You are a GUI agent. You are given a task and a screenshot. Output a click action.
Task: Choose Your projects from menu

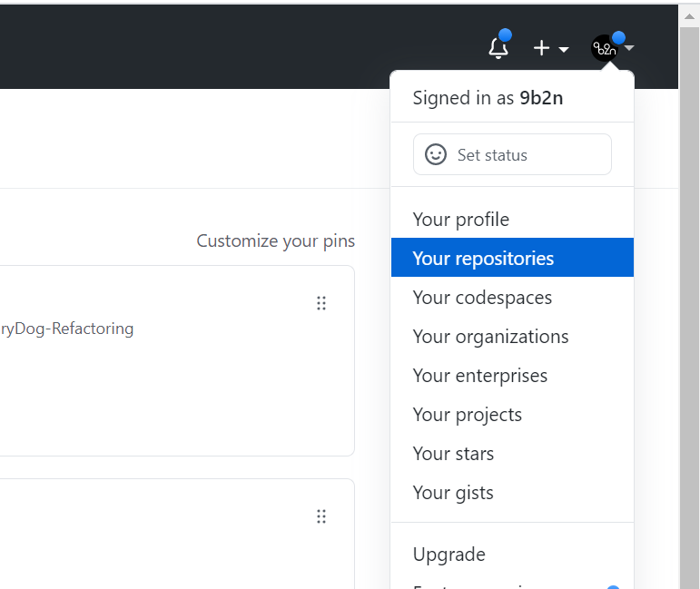point(512,414)
